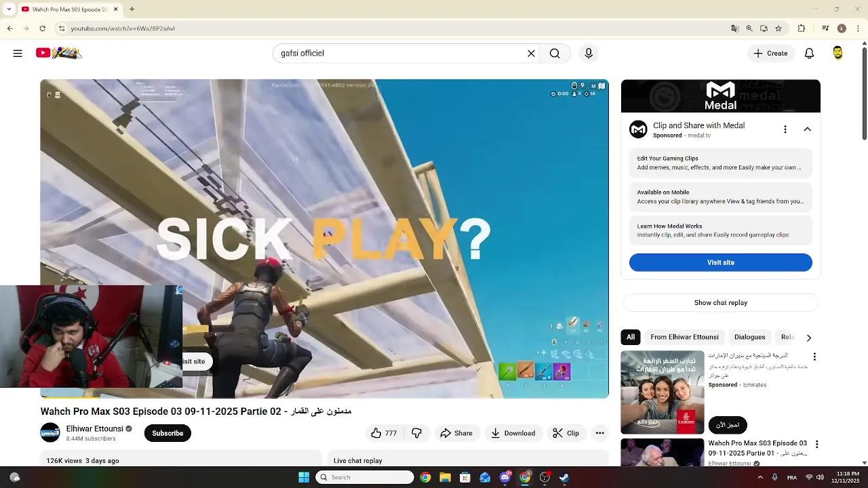Open a new tab with the plus

(x=132, y=9)
